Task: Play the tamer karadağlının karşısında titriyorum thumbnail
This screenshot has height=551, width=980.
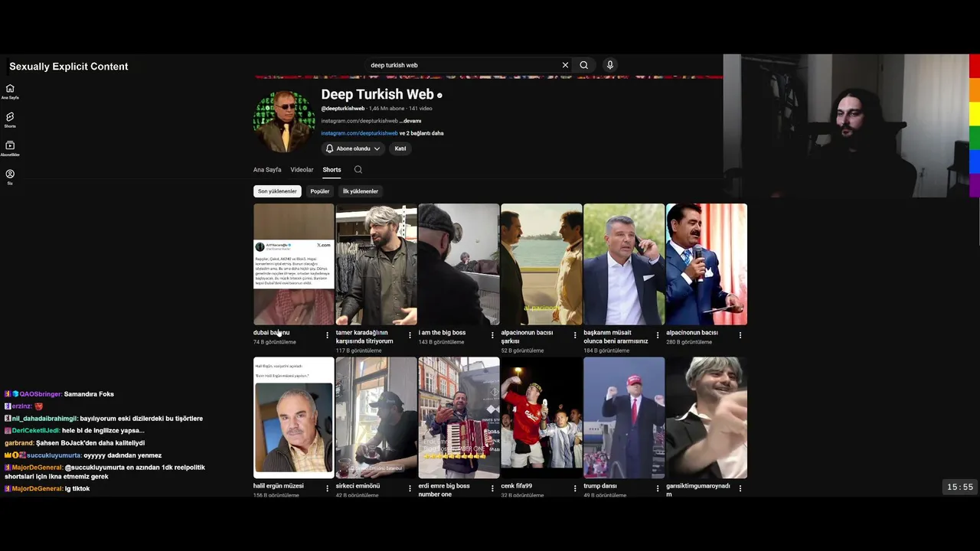Action: [x=377, y=264]
